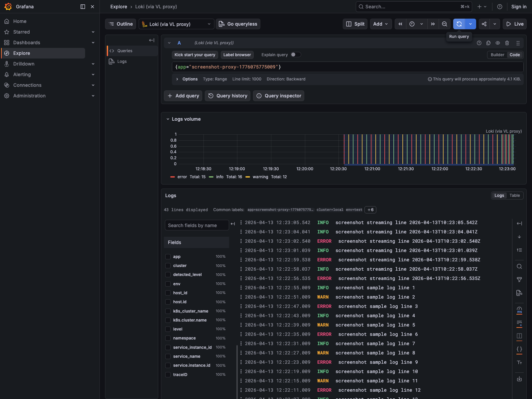Open log search magnifier icon

[x=519, y=266]
